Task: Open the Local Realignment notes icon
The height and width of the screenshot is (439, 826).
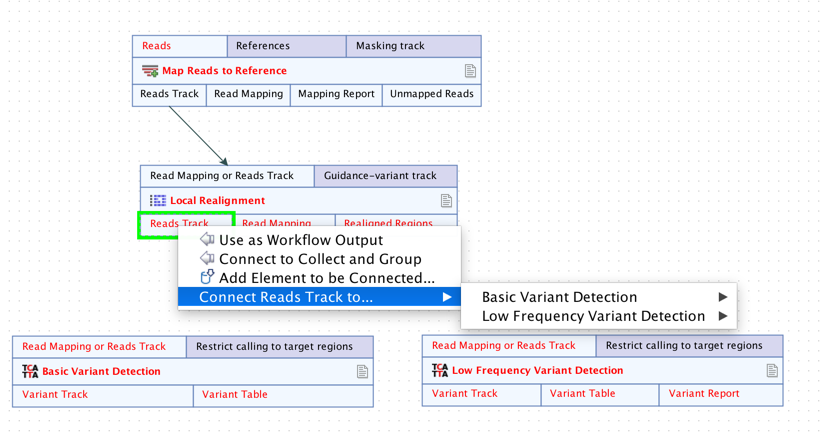Action: coord(446,201)
